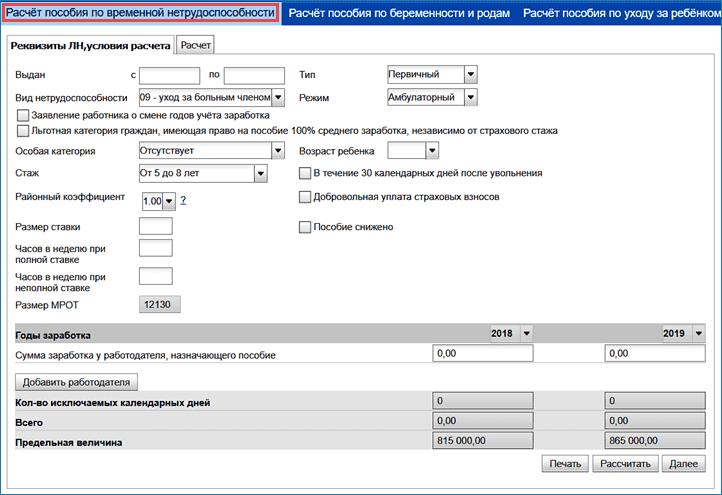
Task: Expand the 'Тип' dropdown showing Первичный
Action: click(470, 74)
